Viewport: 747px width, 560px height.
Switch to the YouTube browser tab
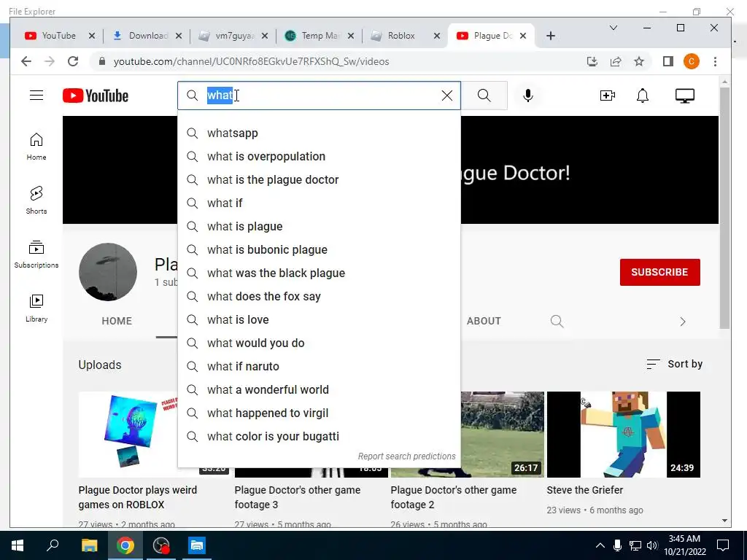pyautogui.click(x=59, y=36)
